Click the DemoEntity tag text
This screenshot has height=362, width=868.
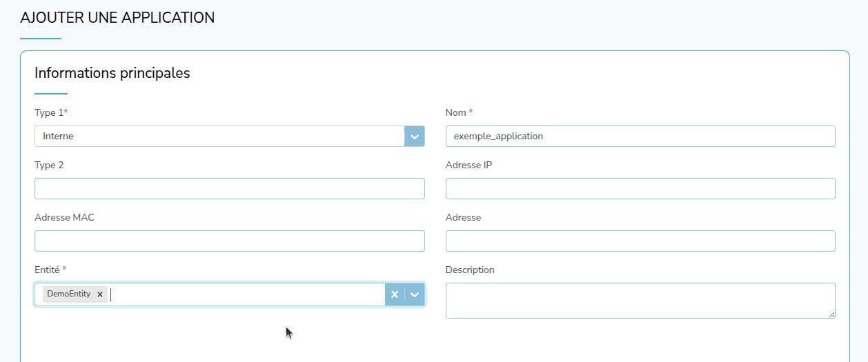tap(68, 294)
